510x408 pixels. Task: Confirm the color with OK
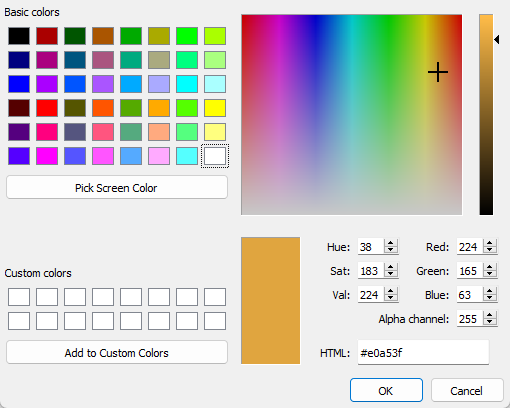386,390
